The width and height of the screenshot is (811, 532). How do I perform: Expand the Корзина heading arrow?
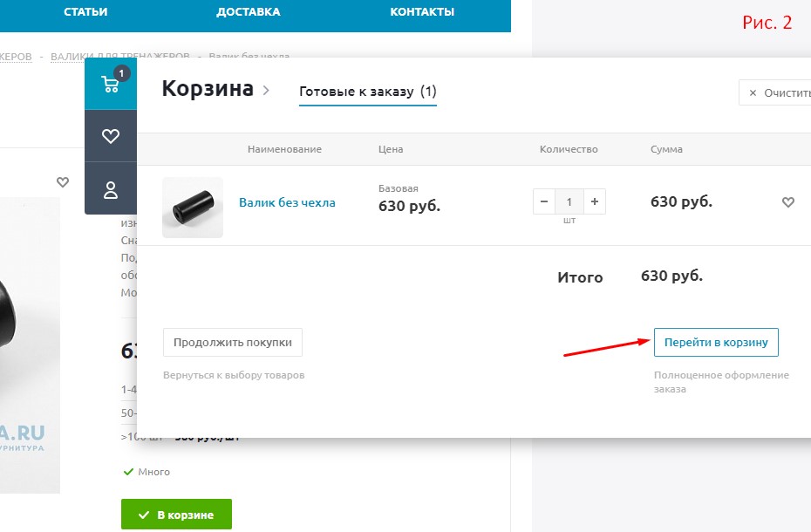pyautogui.click(x=266, y=90)
